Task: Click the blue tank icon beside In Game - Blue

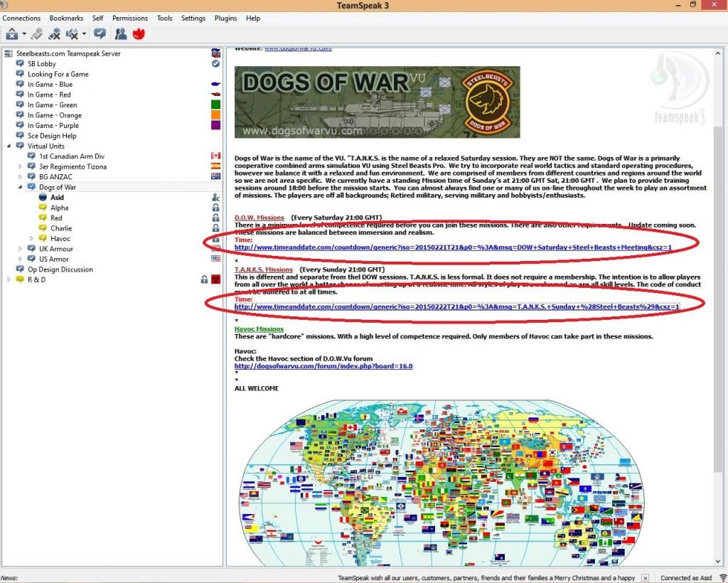Action: pos(216,84)
